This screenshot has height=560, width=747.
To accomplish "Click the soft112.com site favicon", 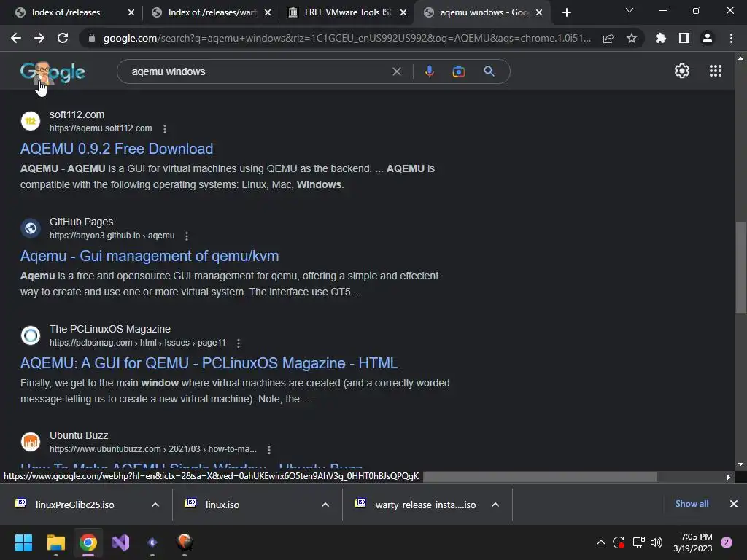I will pos(31,121).
